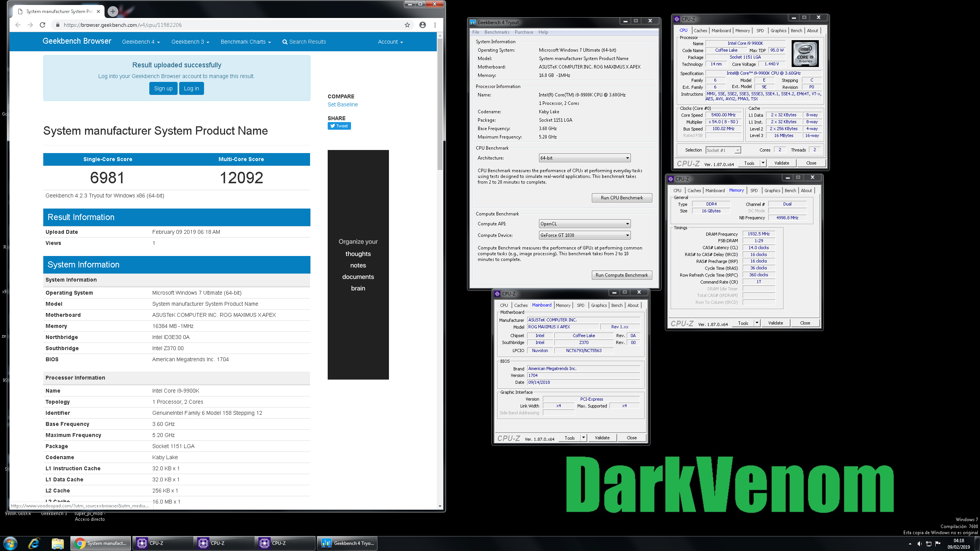This screenshot has height=551, width=980.
Task: Expand the Account dropdown
Action: tap(390, 42)
